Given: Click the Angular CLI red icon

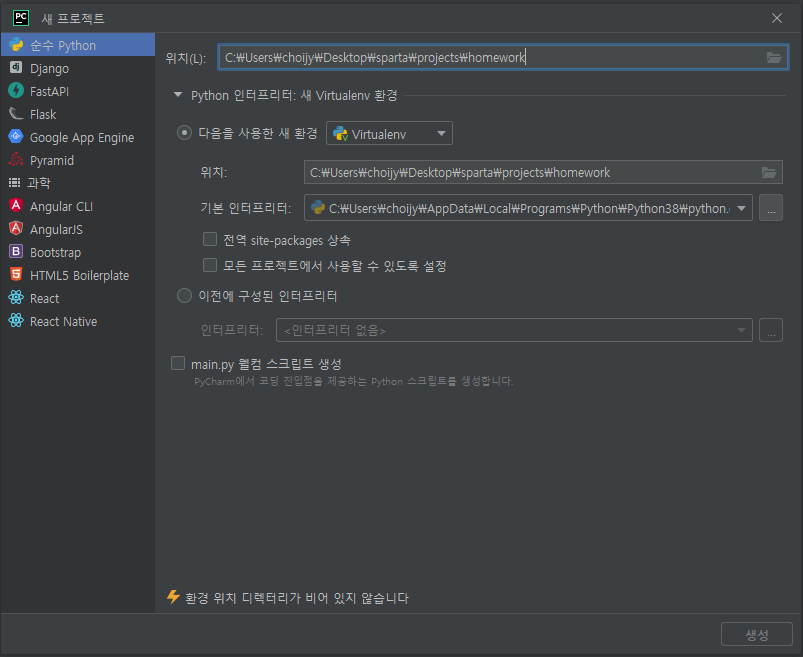Looking at the screenshot, I should click(x=16, y=206).
